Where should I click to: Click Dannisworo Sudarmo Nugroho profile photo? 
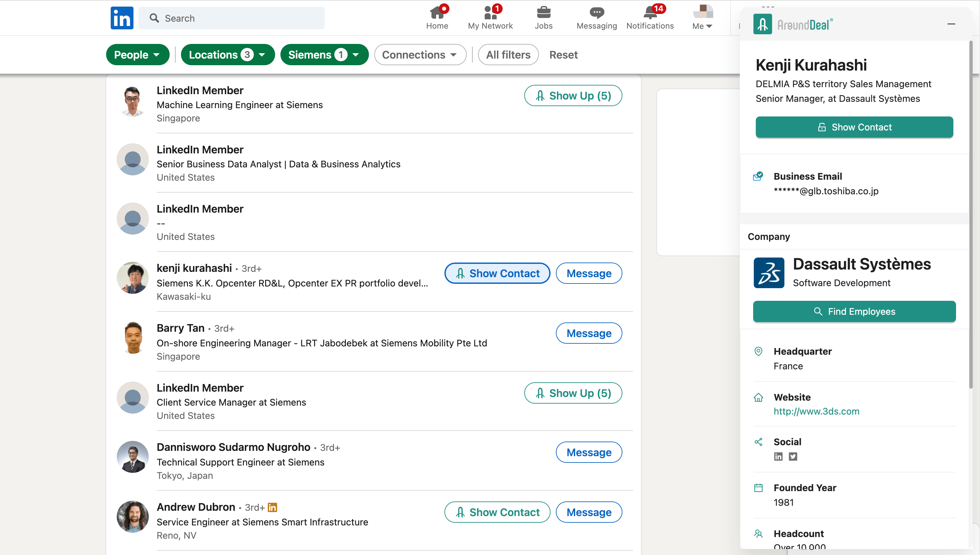132,457
